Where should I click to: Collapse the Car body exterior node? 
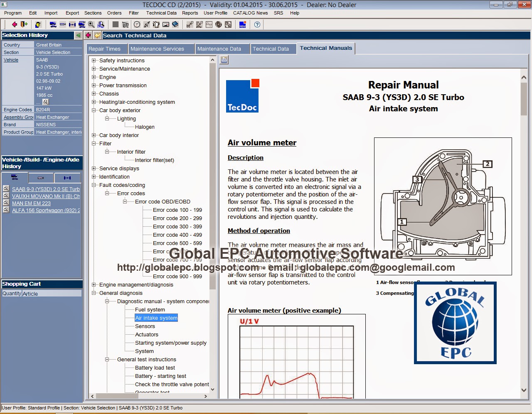(94, 110)
